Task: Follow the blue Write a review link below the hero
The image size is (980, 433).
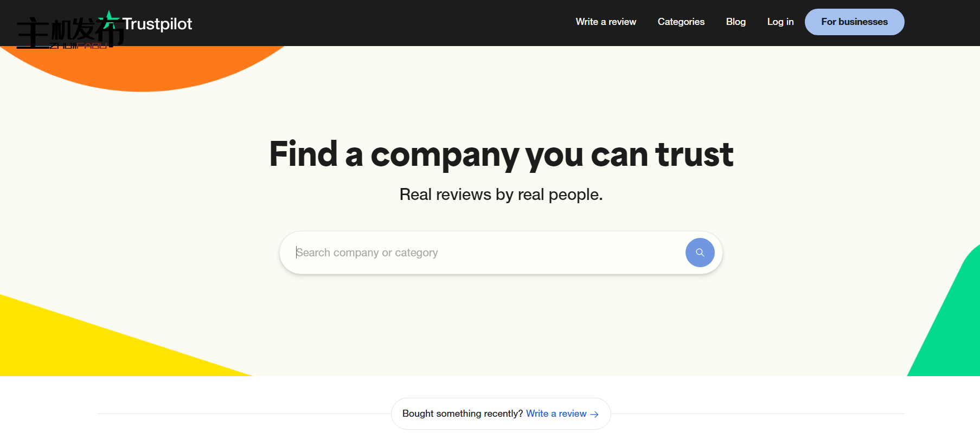Action: tap(556, 413)
